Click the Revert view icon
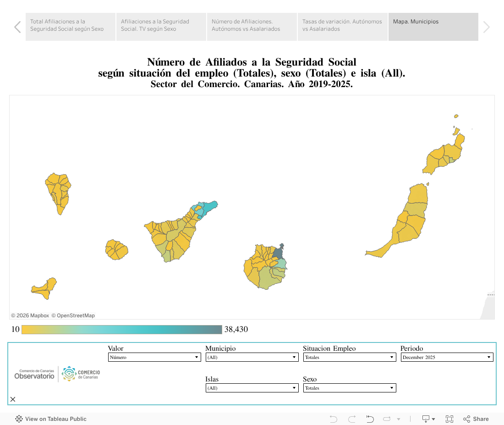This screenshot has width=504, height=425. [x=370, y=419]
